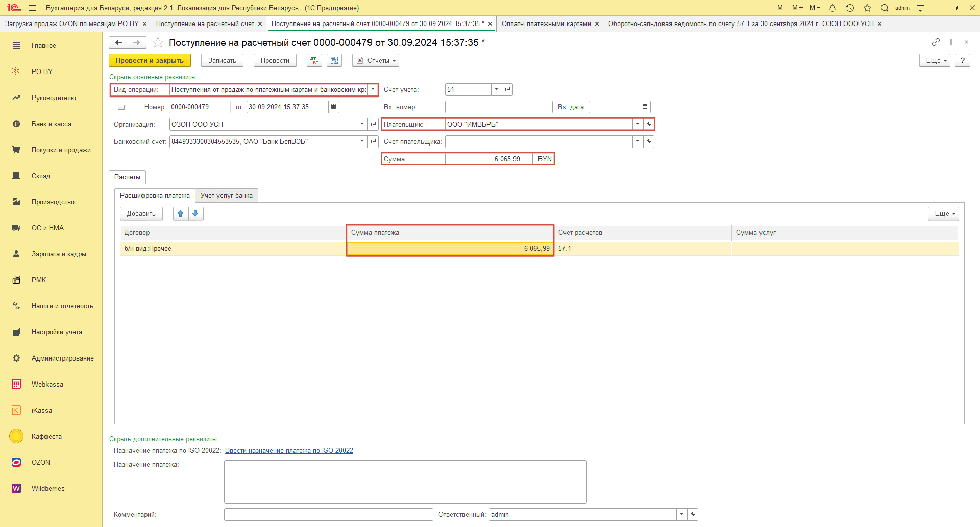980x527 pixels.
Task: Open Ответственный record icon
Action: (693, 514)
